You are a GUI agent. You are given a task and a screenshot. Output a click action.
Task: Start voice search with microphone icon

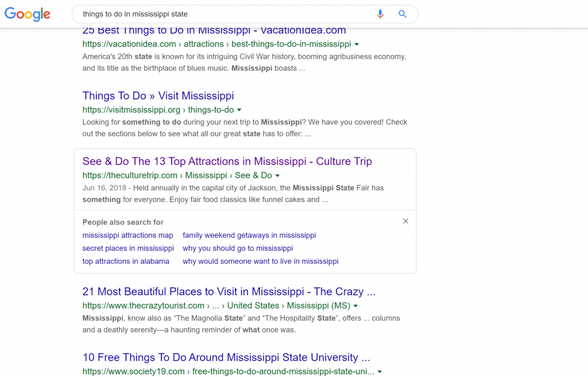(x=380, y=14)
